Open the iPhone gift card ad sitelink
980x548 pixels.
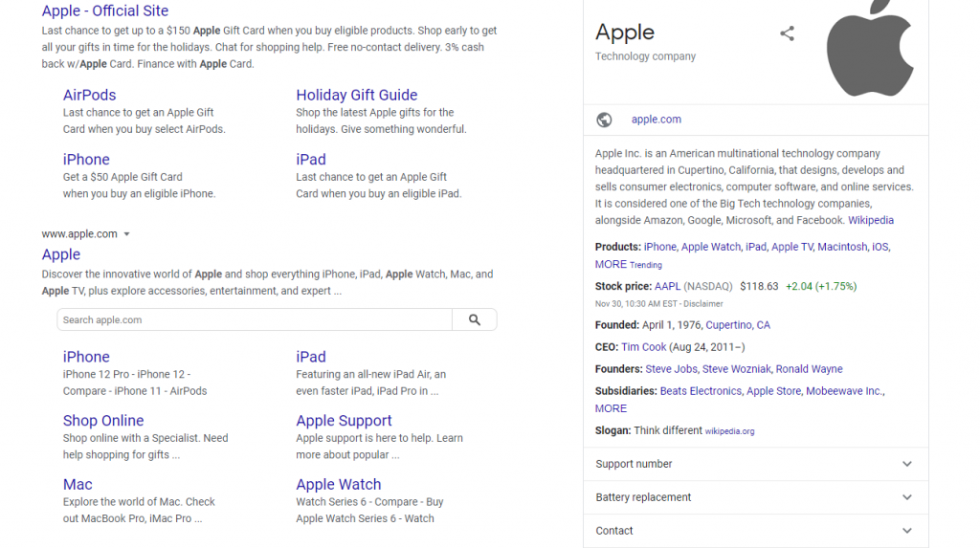(86, 160)
